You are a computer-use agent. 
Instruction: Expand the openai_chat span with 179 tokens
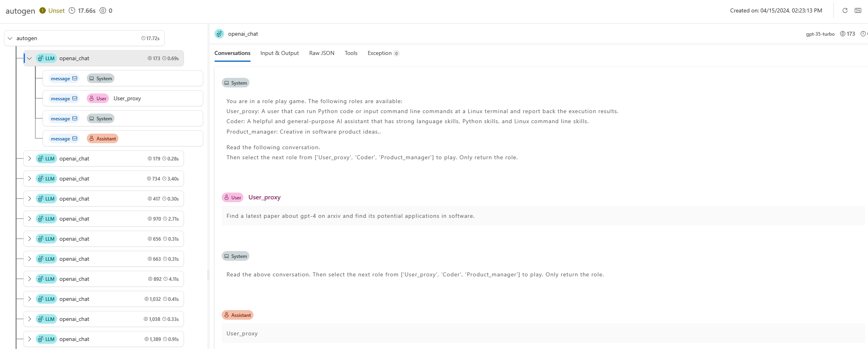click(29, 158)
